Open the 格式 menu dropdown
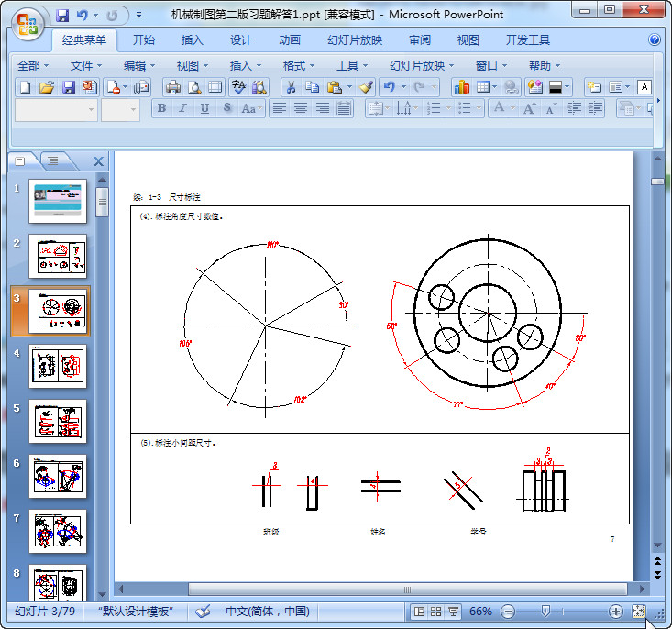 pos(299,65)
